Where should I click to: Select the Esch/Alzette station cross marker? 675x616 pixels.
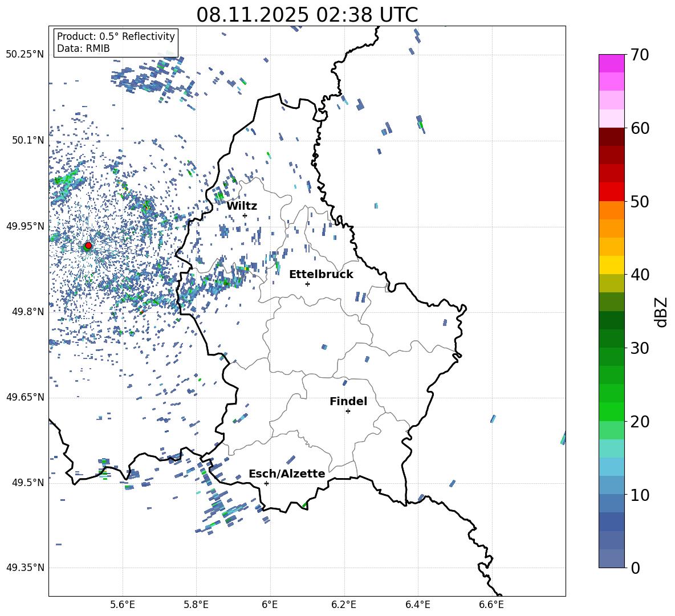click(266, 483)
